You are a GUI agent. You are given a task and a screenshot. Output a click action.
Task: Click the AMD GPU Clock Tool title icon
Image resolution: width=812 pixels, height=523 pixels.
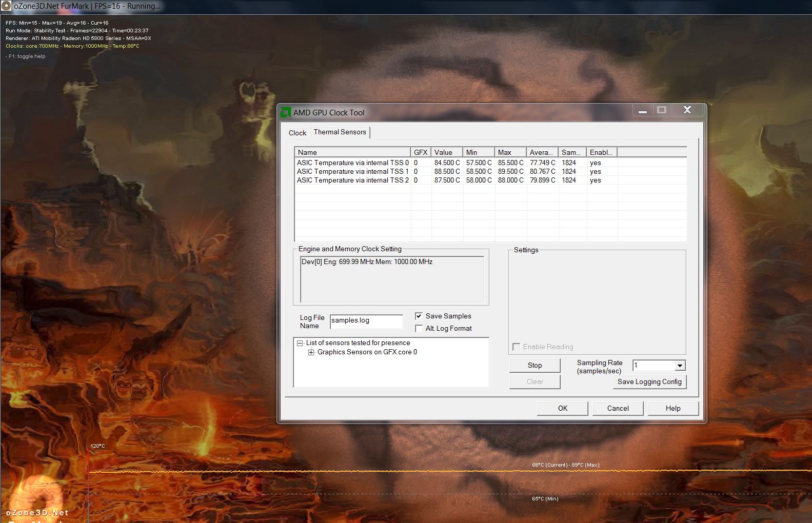(x=286, y=112)
